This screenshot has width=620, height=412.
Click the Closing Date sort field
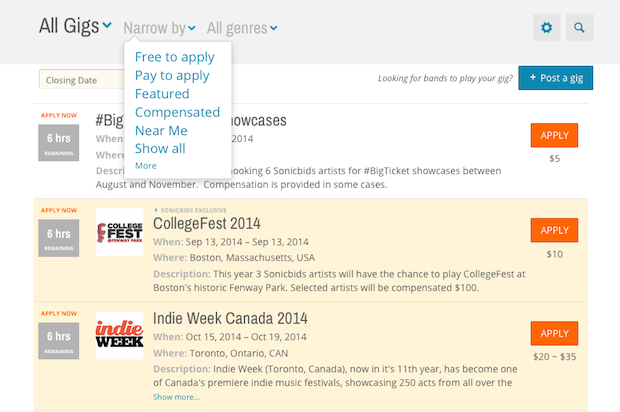80,80
